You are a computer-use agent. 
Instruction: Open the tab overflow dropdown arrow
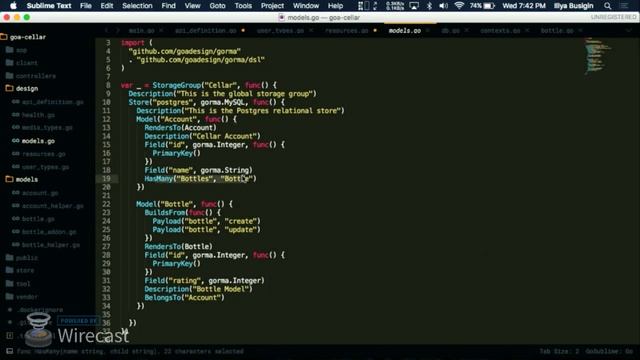coord(629,31)
